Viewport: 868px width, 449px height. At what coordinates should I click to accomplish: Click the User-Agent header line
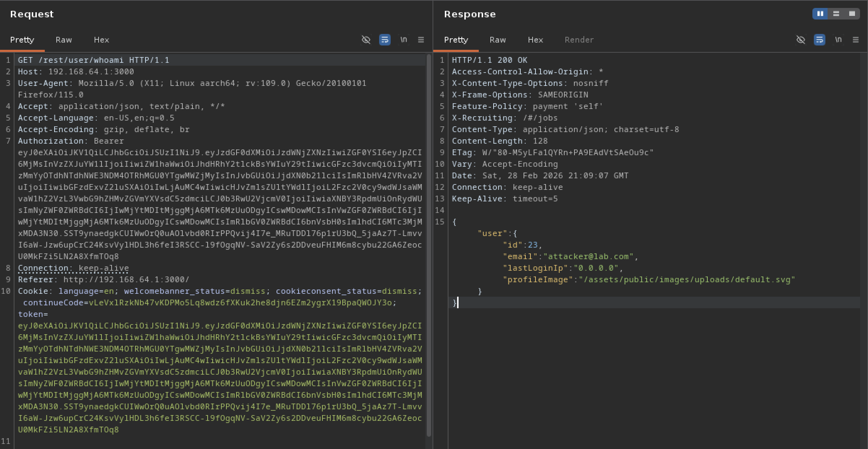tap(192, 89)
